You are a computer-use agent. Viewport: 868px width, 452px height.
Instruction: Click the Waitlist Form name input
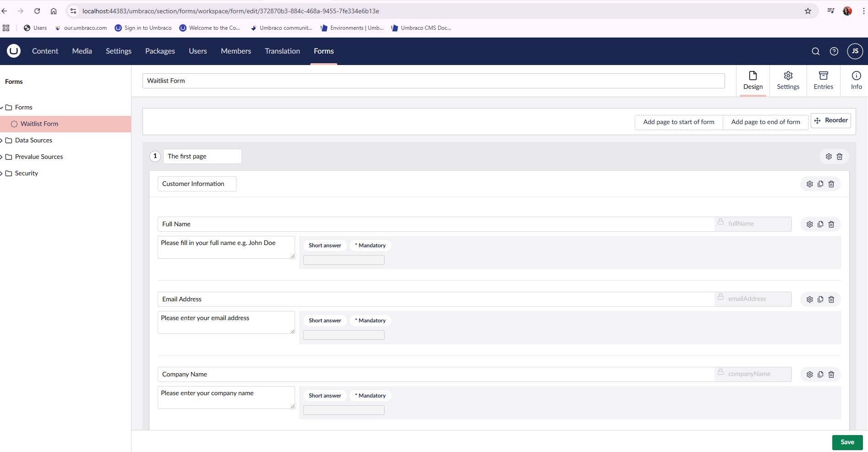[x=433, y=81]
